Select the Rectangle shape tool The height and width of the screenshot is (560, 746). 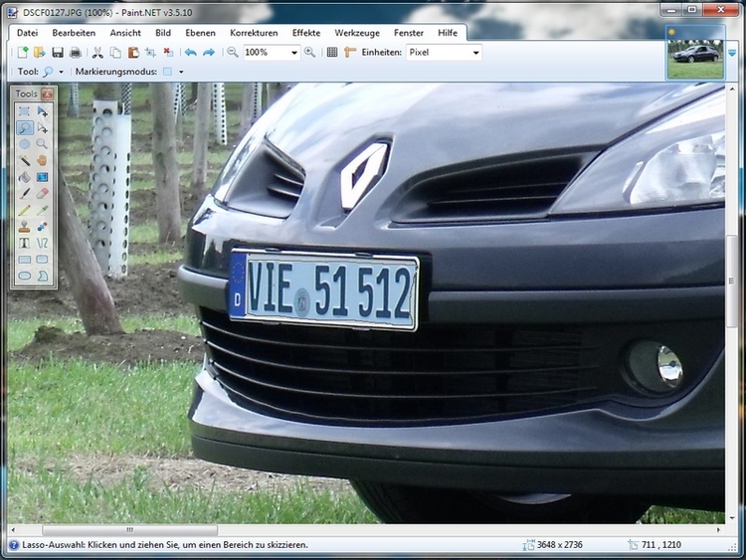click(24, 260)
